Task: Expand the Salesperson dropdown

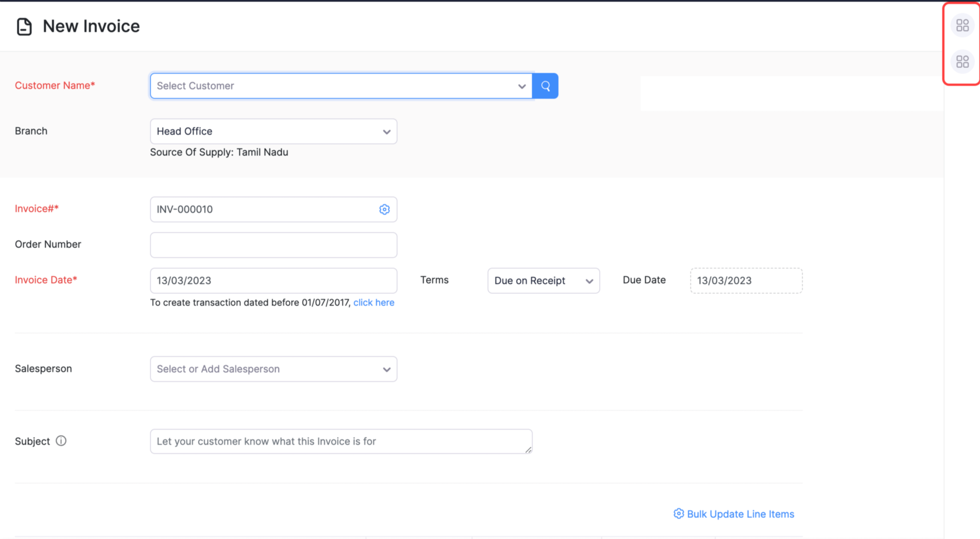Action: [273, 369]
